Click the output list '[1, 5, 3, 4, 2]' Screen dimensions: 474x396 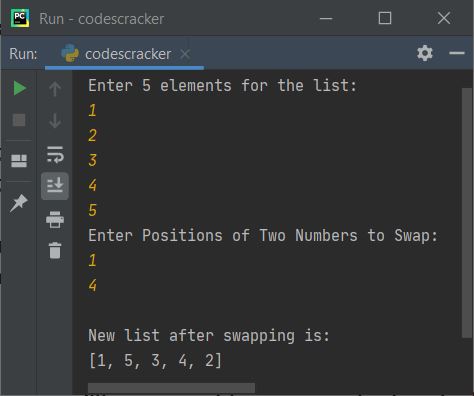[155, 361]
